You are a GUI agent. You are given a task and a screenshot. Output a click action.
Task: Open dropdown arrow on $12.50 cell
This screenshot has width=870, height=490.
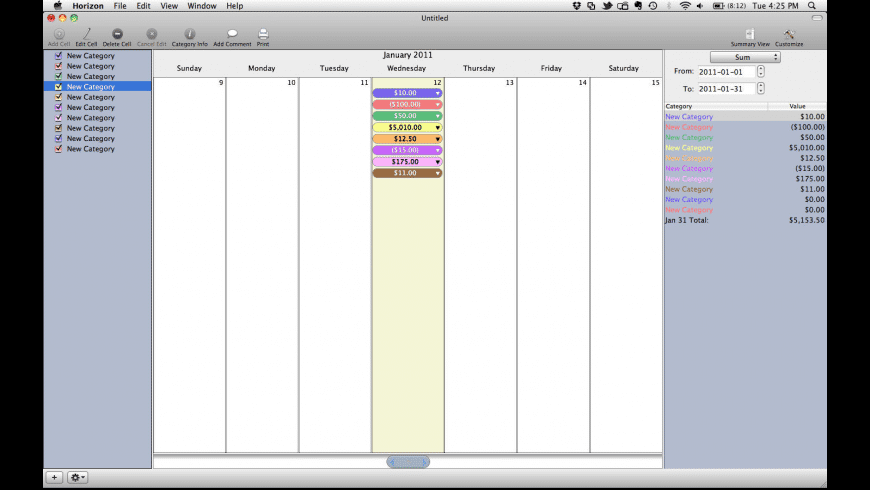(x=438, y=139)
